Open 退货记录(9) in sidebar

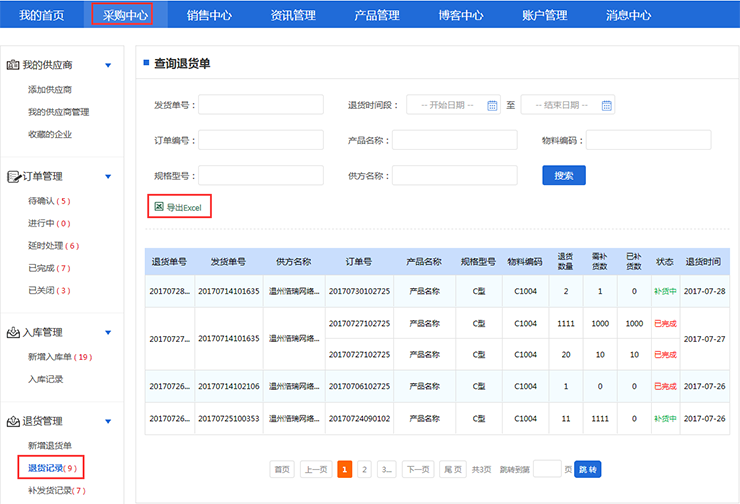[52, 468]
